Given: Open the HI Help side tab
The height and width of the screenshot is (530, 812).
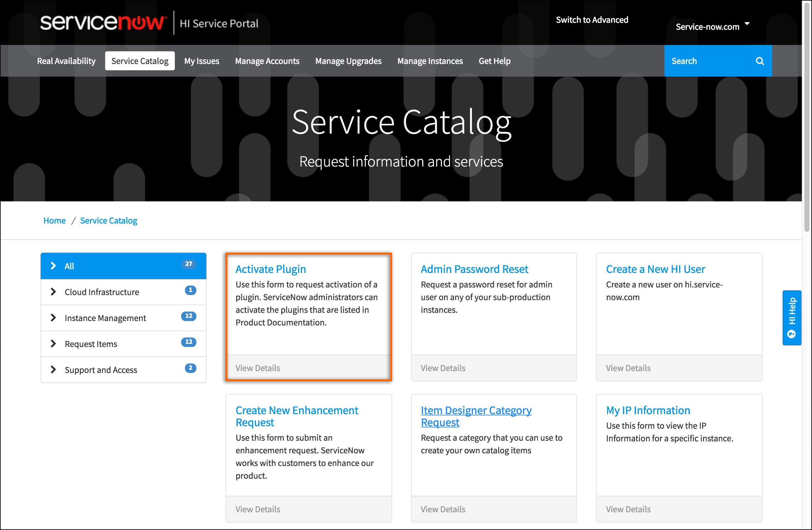Looking at the screenshot, I should 791,318.
